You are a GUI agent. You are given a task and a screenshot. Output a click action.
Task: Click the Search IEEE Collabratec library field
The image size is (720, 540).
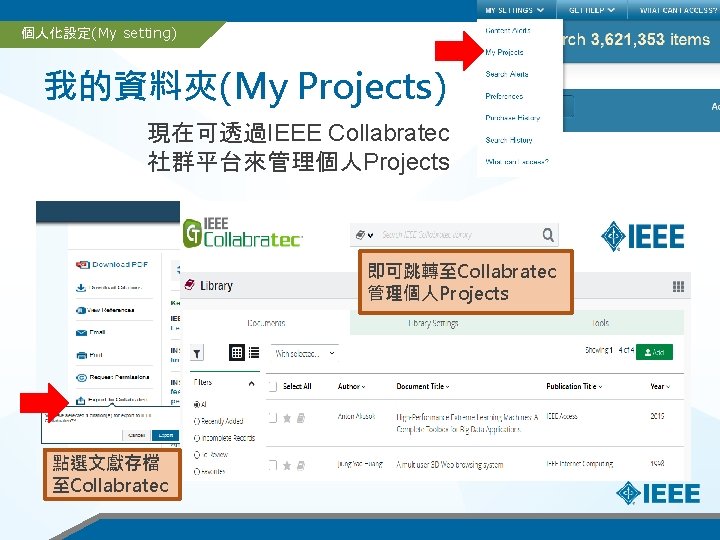pos(455,235)
